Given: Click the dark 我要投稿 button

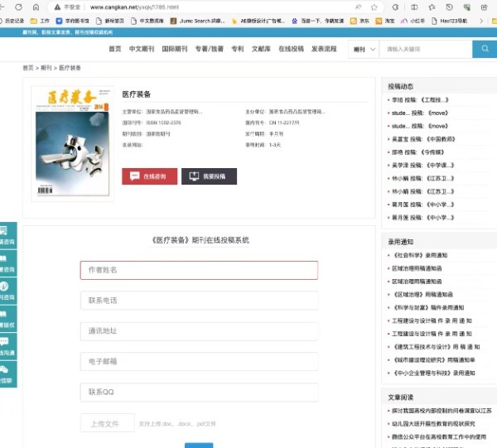Looking at the screenshot, I should point(209,176).
